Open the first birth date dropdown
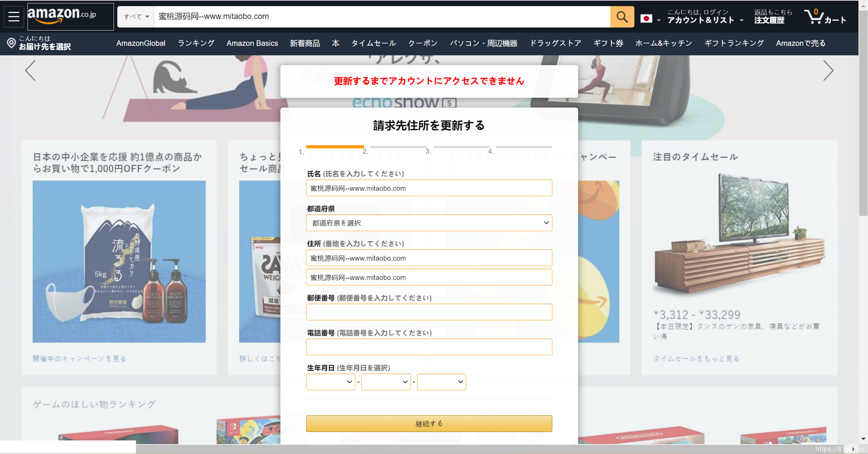 pos(330,381)
